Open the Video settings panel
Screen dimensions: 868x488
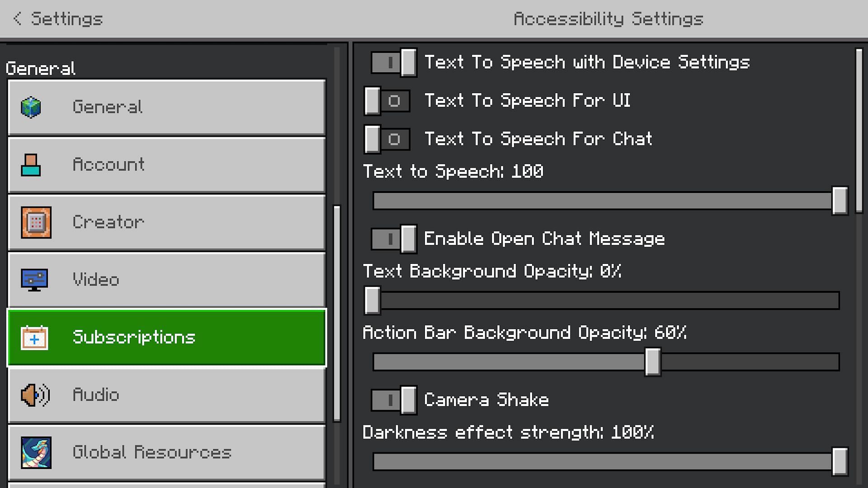[x=168, y=279]
